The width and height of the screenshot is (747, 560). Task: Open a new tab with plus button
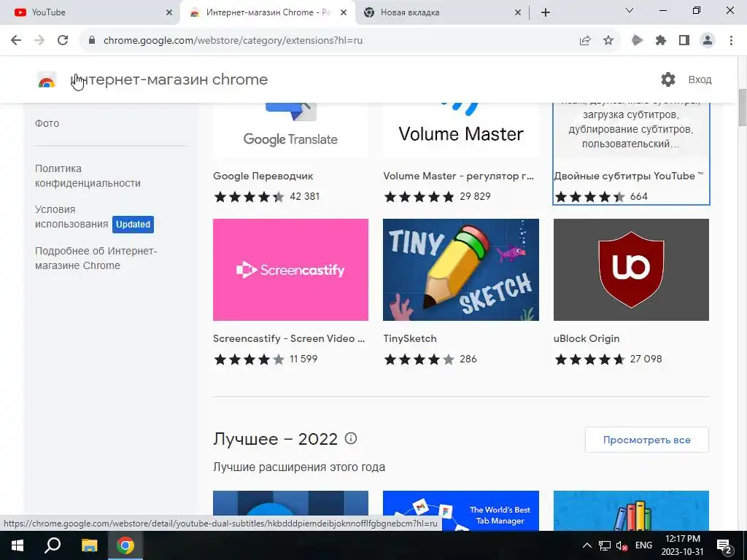coord(546,12)
